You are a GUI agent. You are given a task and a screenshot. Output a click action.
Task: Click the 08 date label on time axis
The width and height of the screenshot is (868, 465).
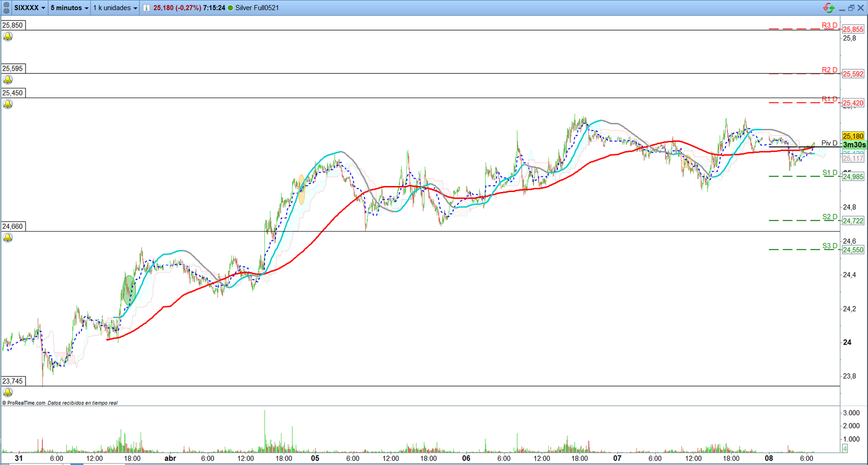[769, 458]
